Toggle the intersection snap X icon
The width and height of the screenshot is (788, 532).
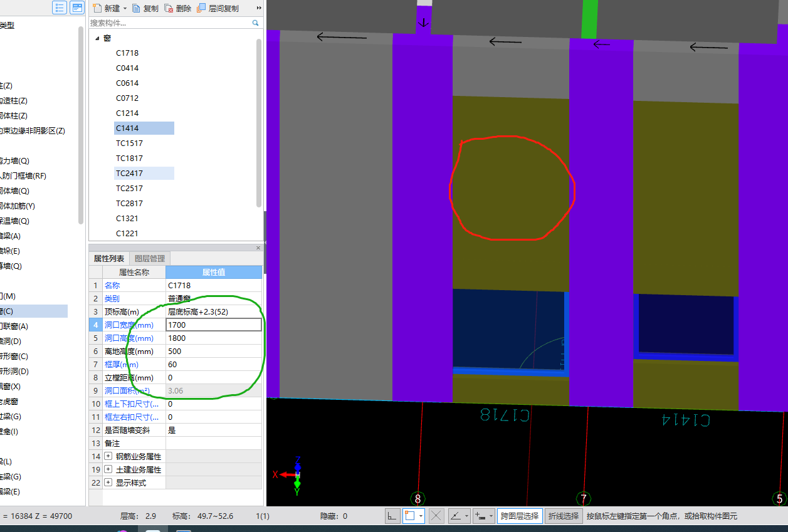(437, 516)
